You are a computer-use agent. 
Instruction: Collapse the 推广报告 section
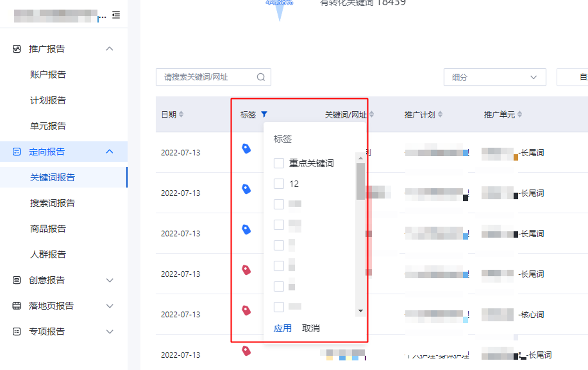(109, 49)
